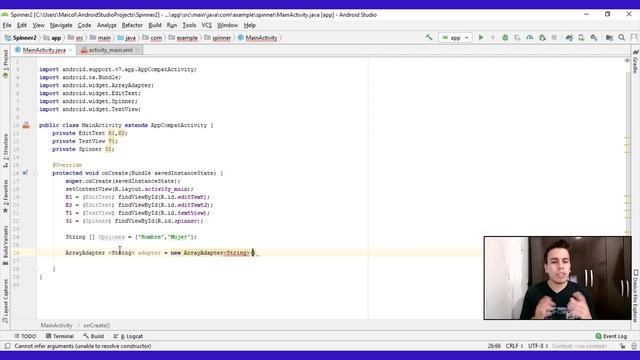The image size is (640, 360).
Task: Open the File menu
Action: (7, 25)
